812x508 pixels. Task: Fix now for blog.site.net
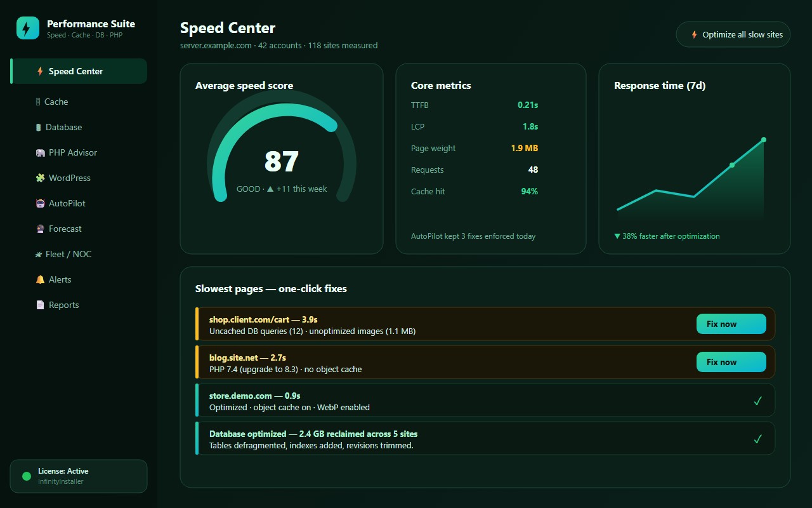(x=731, y=362)
